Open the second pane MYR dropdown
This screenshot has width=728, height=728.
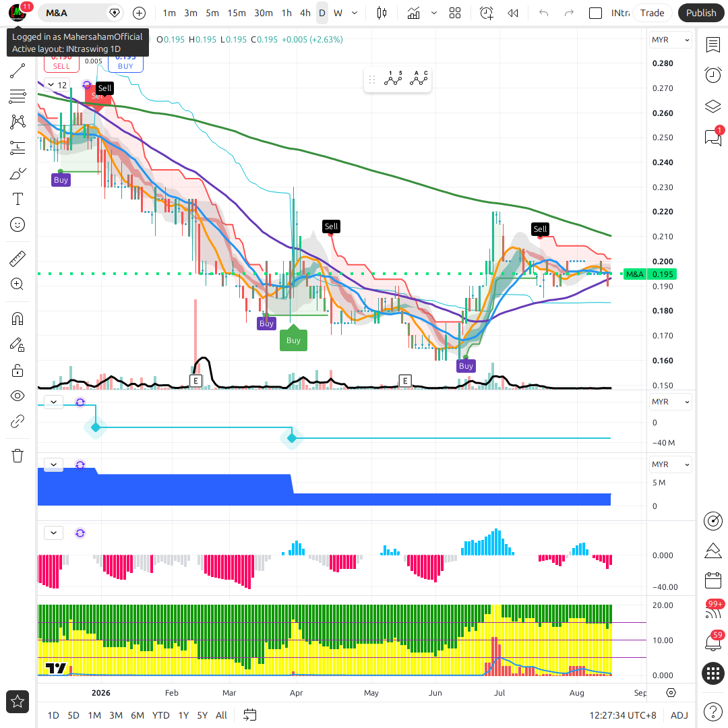click(670, 402)
